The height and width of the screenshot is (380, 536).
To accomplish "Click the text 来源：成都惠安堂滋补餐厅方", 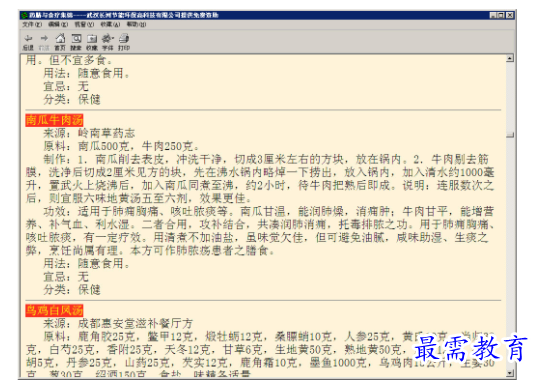I will point(118,323).
